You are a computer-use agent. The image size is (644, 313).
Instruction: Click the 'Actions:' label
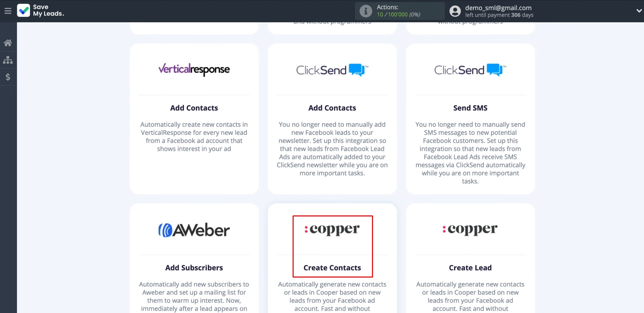pos(388,7)
